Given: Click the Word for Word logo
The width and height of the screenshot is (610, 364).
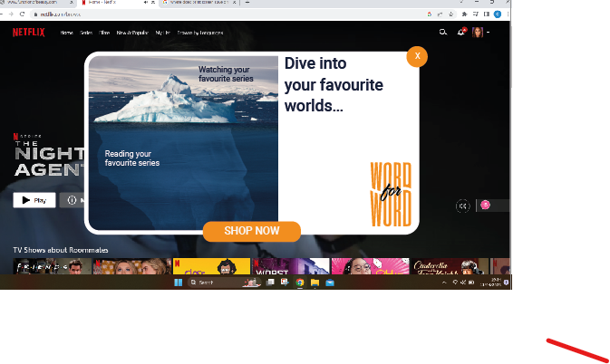Looking at the screenshot, I should coord(391,195).
